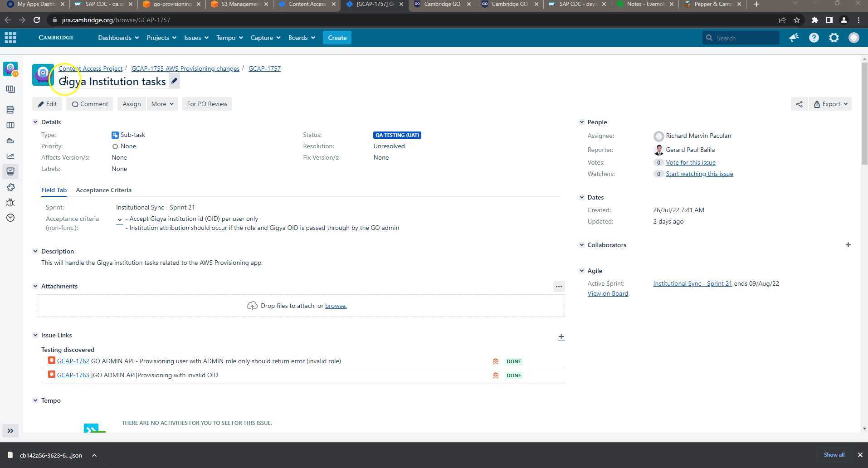Open the app switcher grid icon
This screenshot has width=868, height=468.
click(x=10, y=37)
